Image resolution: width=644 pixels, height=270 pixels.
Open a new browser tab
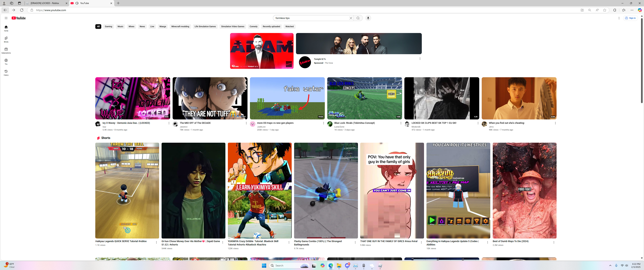click(x=118, y=3)
